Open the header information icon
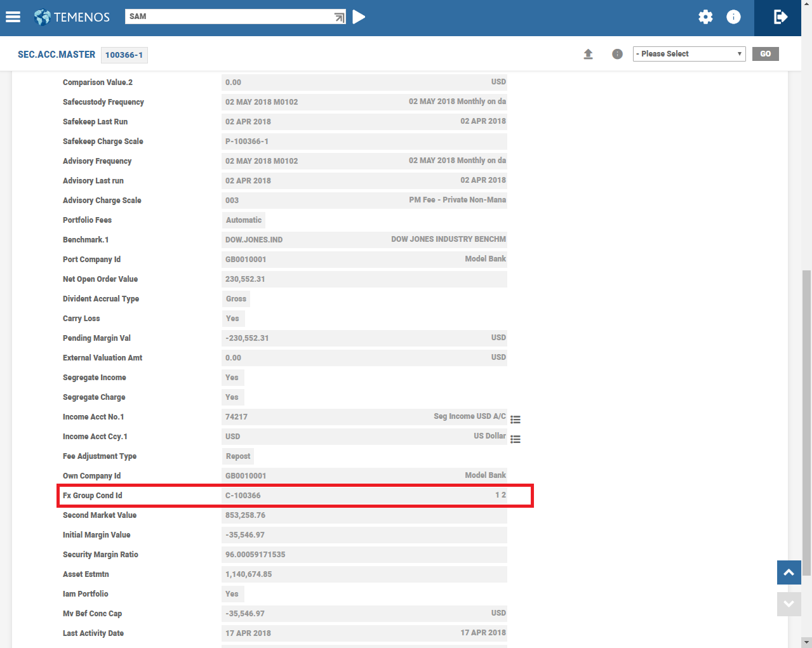 click(x=733, y=17)
